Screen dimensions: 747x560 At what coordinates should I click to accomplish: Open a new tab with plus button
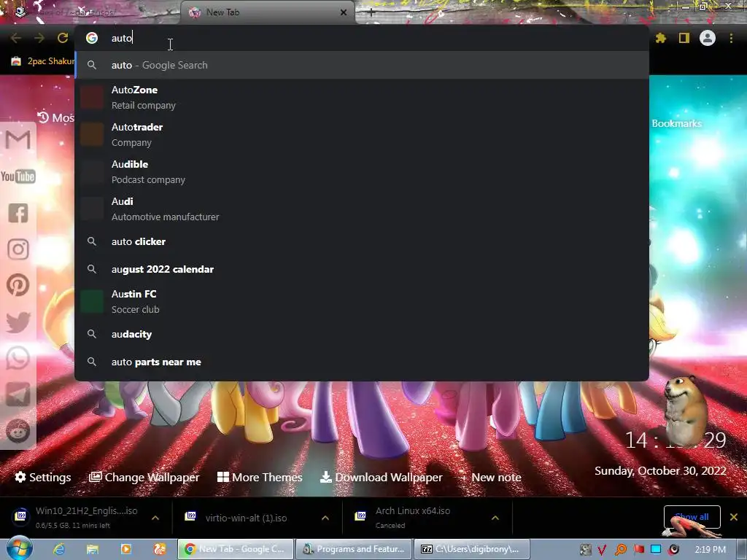coord(371,13)
